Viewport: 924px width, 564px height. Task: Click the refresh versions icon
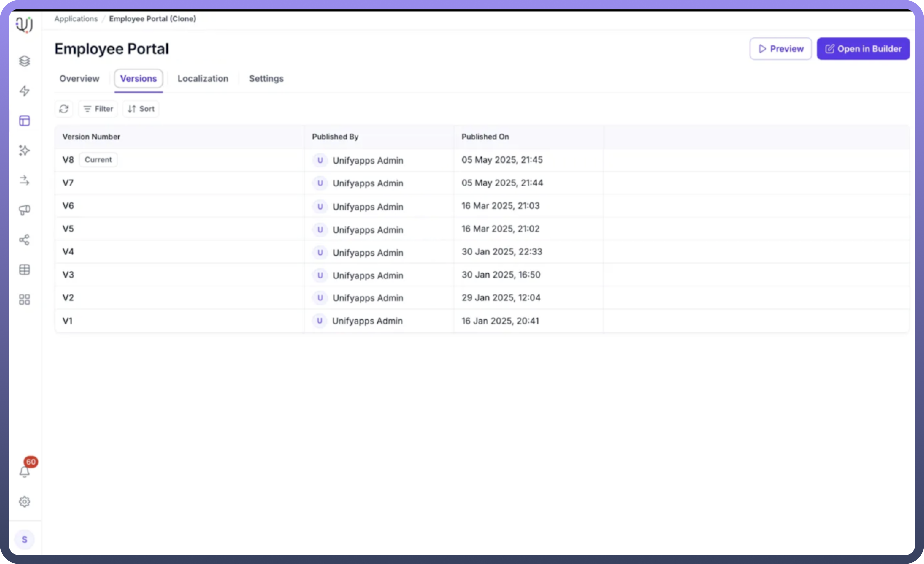click(x=64, y=109)
